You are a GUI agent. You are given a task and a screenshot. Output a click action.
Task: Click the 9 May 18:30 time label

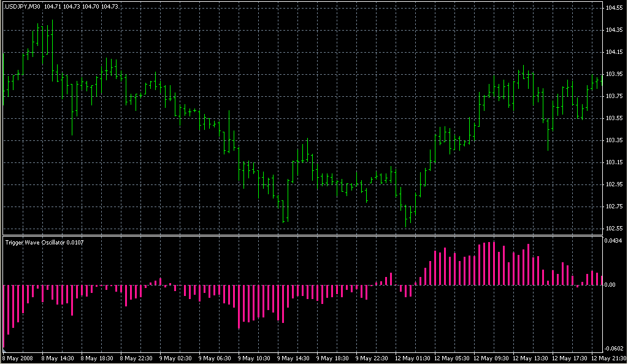[x=332, y=358]
